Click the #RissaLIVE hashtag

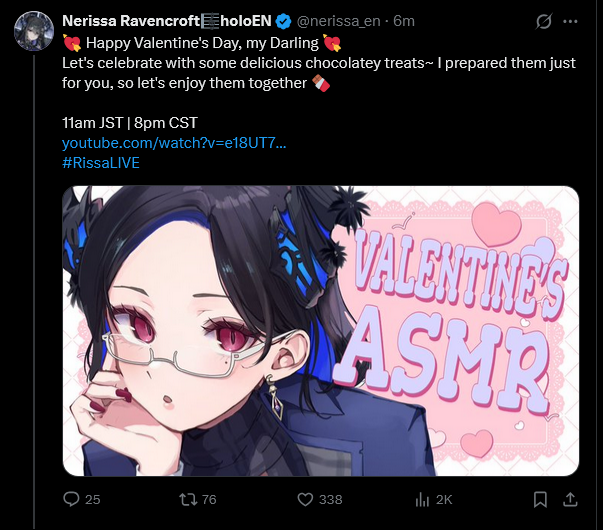[x=101, y=163]
